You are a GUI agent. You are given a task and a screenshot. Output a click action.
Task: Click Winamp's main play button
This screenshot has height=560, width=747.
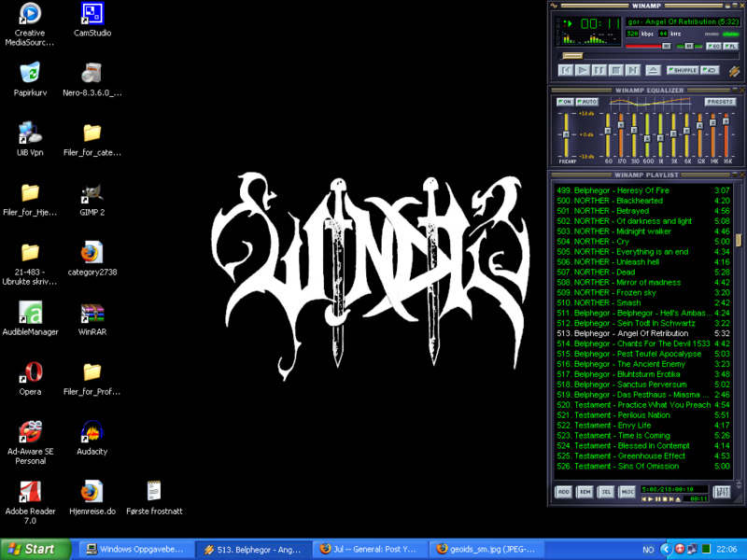582,71
